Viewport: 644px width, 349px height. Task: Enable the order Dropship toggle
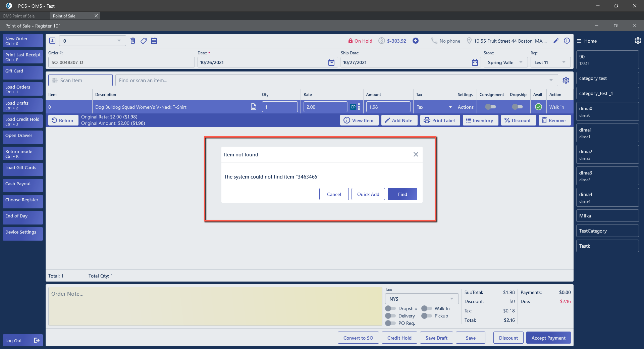[390, 308]
